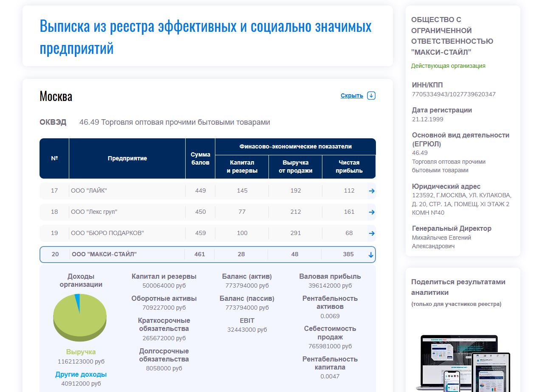Click the Поделиться результатами аналитики heading
542x392 pixels.
point(458,287)
